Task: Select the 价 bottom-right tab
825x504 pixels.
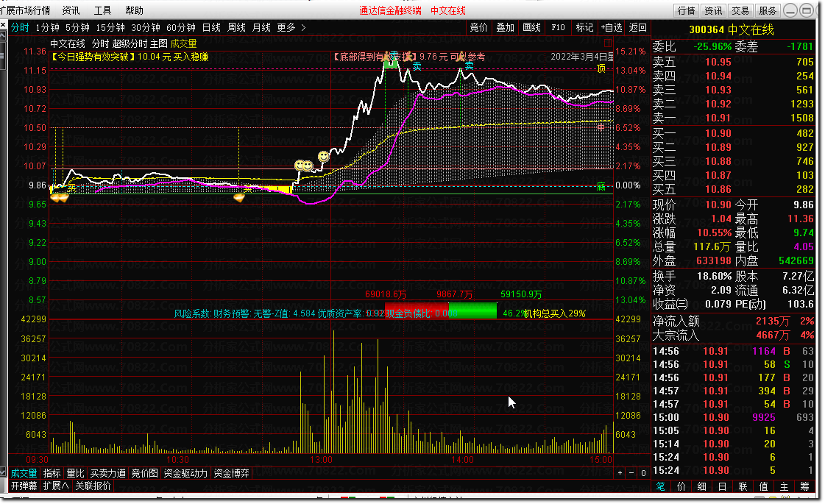Action: 681,486
